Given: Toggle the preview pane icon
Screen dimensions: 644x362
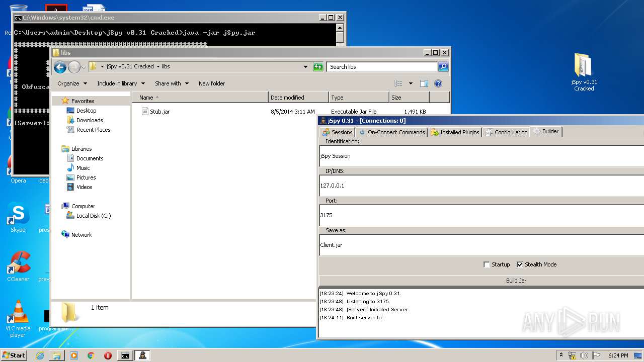Looking at the screenshot, I should pos(424,83).
